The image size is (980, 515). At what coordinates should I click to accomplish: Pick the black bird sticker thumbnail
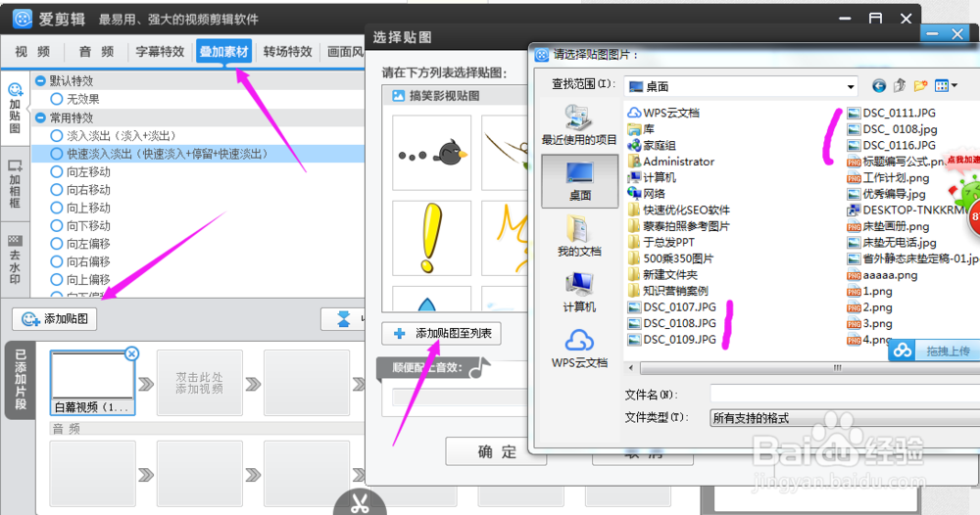click(432, 153)
